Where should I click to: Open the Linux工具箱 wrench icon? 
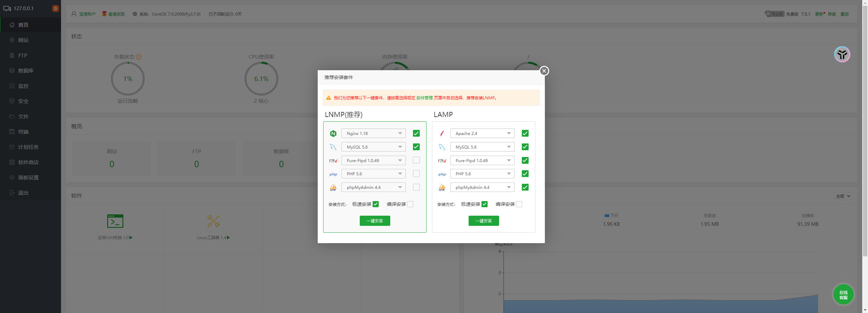pos(213,221)
